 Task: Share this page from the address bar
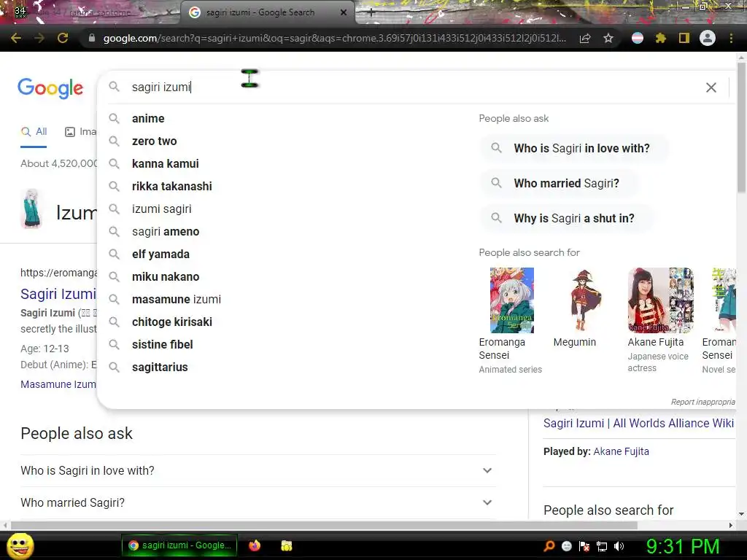tap(585, 38)
